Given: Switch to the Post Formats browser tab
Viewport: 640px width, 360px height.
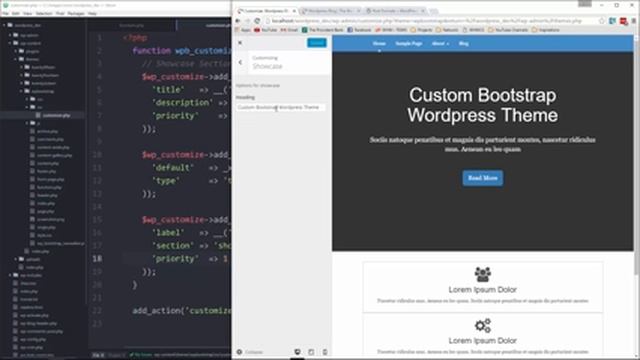Looking at the screenshot, I should (x=395, y=11).
